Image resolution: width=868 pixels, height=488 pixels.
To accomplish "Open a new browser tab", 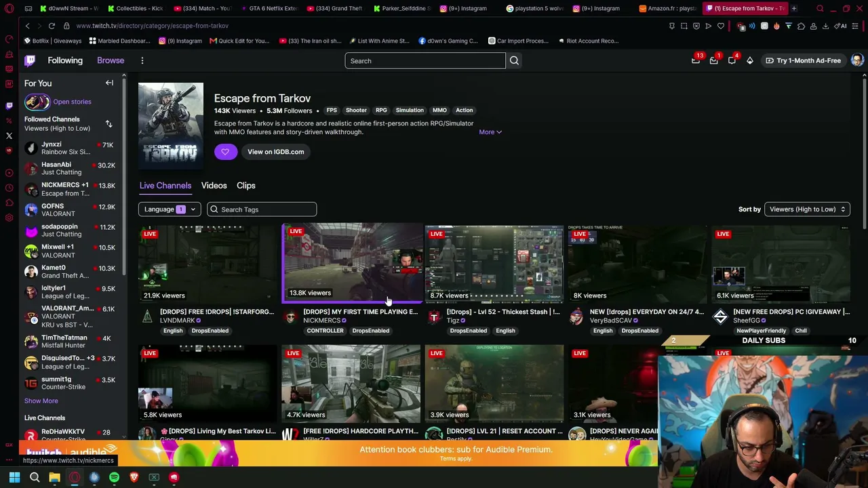I will point(794,8).
